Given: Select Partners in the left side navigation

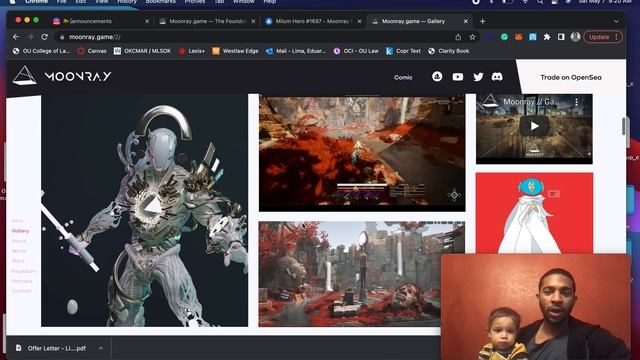Looking at the screenshot, I should click(x=22, y=281).
